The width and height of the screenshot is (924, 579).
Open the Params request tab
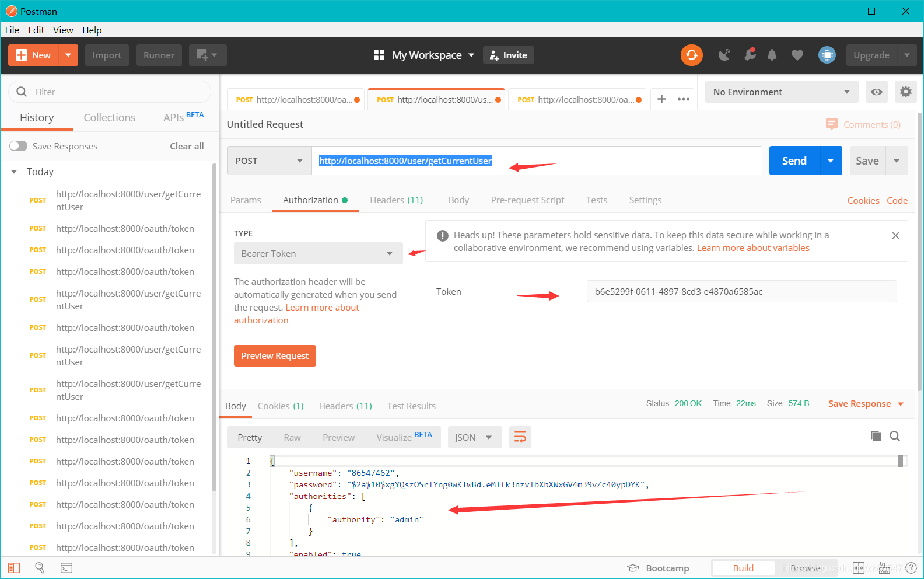246,200
